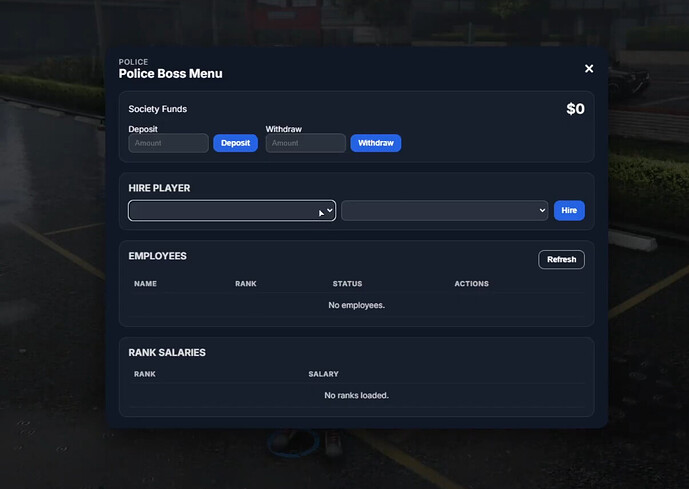
Task: Click the RANK column header under Rank Salaries
Action: click(145, 374)
